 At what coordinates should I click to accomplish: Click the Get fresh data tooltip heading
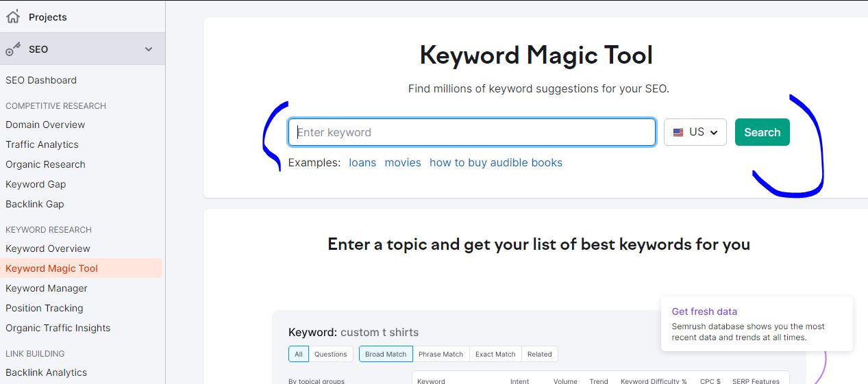pyautogui.click(x=704, y=311)
